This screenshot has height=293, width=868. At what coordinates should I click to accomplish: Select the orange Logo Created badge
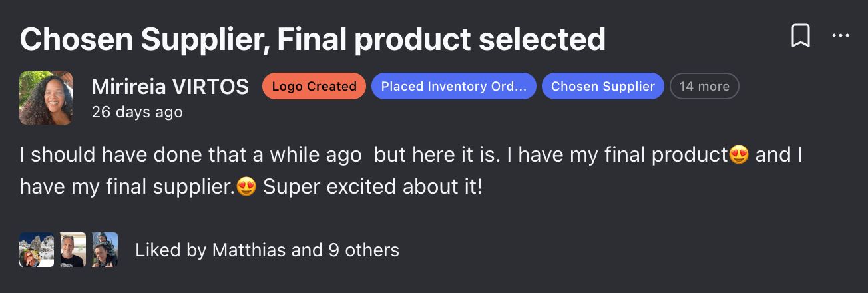click(x=314, y=86)
